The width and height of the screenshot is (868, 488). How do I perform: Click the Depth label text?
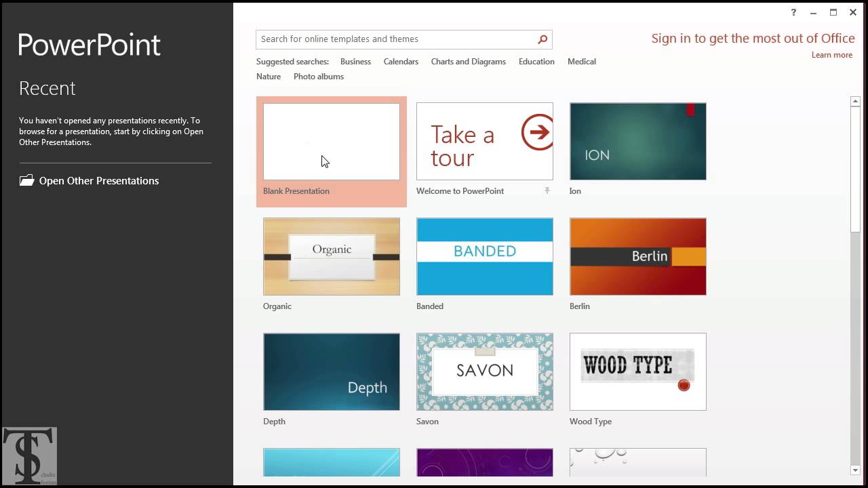click(274, 422)
